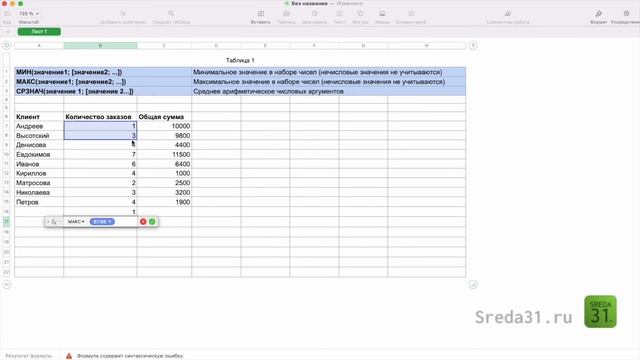This screenshot has height=360, width=640.
Task: Open the Вставить insert menu
Action: coord(260,14)
